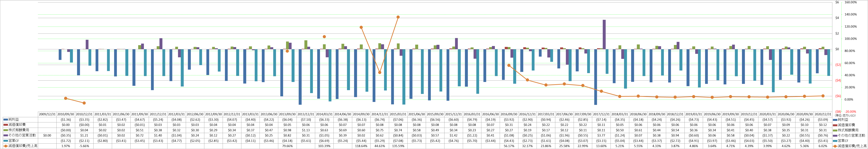This screenshot has height=149, width=868.
Task: Click the $1.42 その他の営業活動 cell for 2015/12/31
Action: pyautogui.click(x=453, y=135)
